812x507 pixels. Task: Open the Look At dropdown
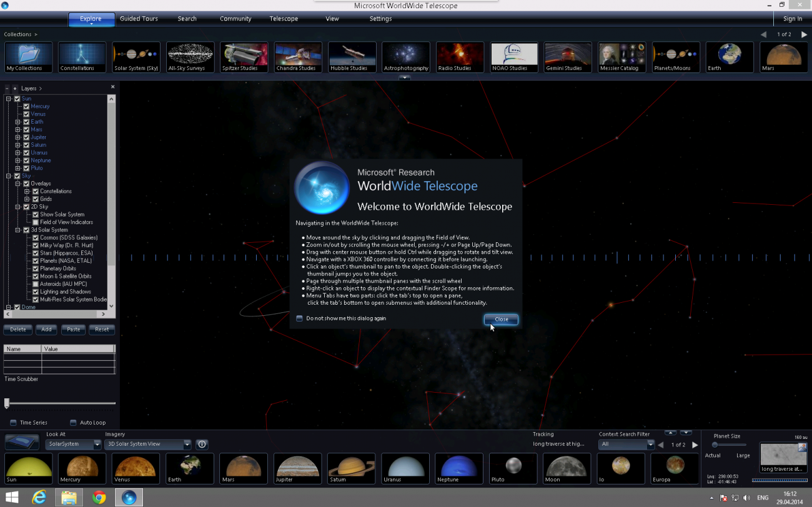coord(74,445)
